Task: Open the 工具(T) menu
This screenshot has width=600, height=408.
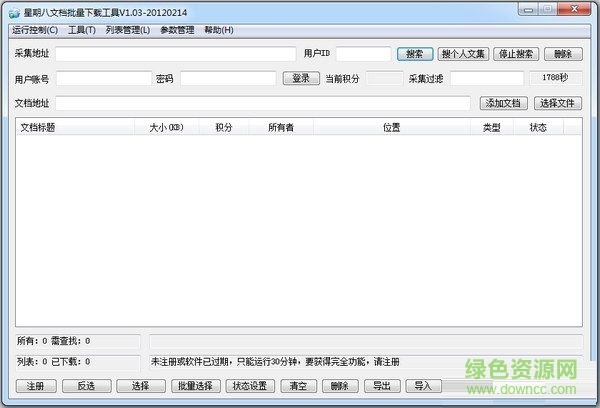Action: point(82,30)
